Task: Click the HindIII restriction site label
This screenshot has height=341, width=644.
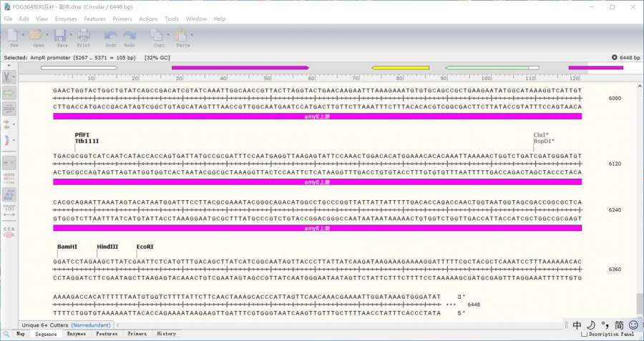Action: pyautogui.click(x=107, y=247)
